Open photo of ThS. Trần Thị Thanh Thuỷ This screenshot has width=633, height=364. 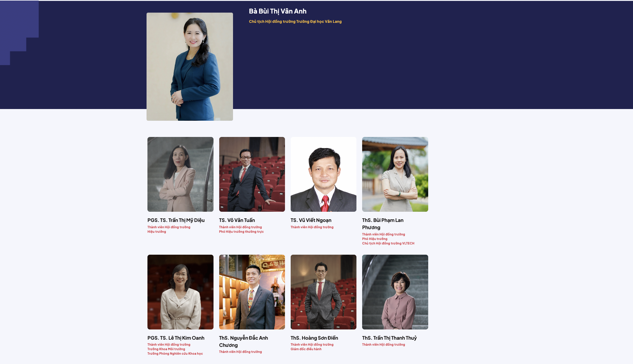[395, 292]
